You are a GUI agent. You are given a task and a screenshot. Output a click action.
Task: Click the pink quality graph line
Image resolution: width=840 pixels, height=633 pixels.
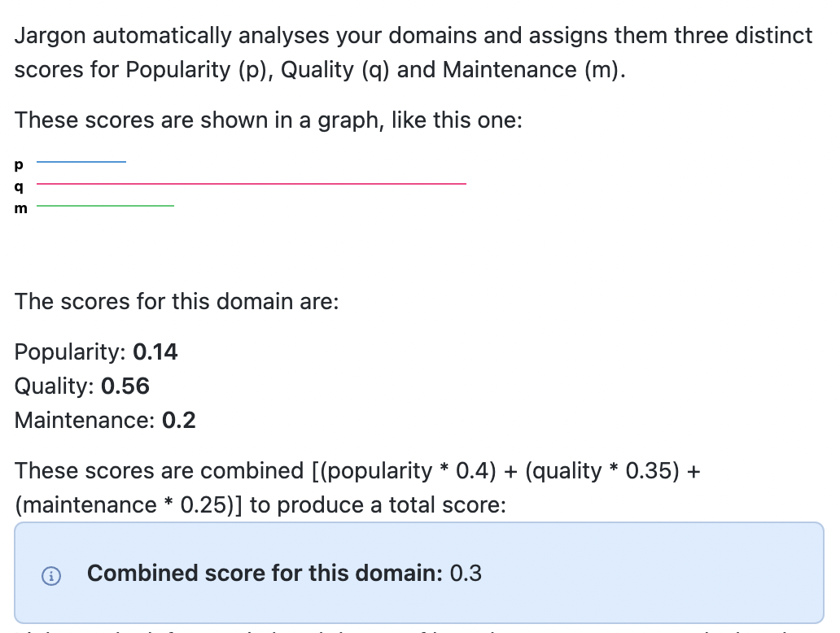coord(252,184)
